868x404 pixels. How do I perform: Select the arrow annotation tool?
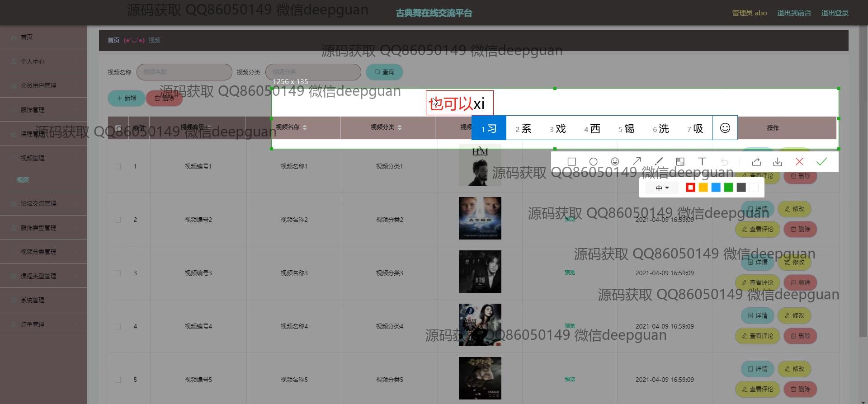click(x=637, y=161)
